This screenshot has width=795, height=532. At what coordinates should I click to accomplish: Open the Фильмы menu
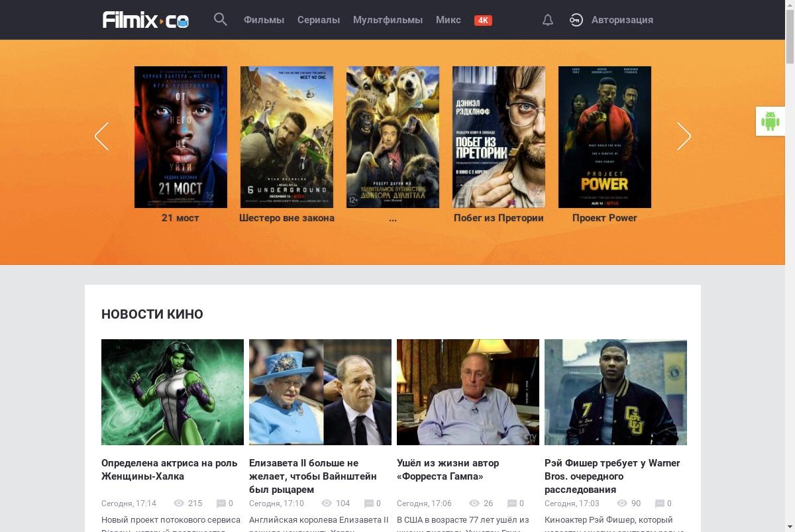click(264, 20)
